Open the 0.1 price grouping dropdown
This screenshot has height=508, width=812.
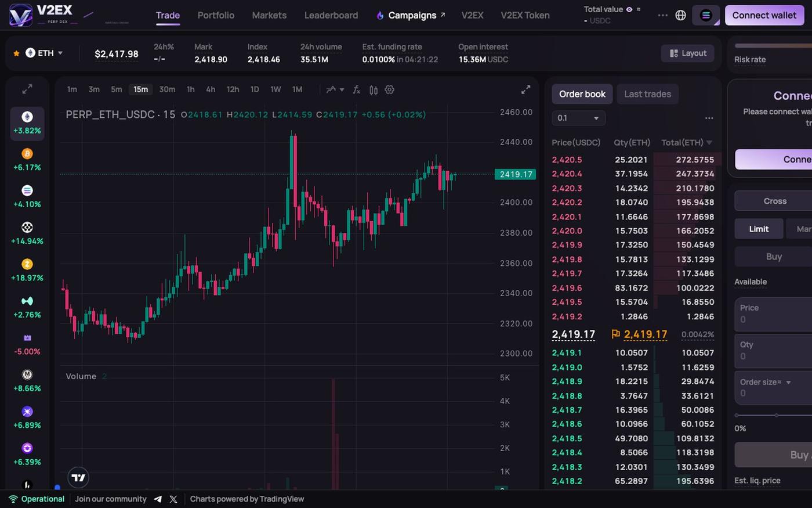coord(578,118)
